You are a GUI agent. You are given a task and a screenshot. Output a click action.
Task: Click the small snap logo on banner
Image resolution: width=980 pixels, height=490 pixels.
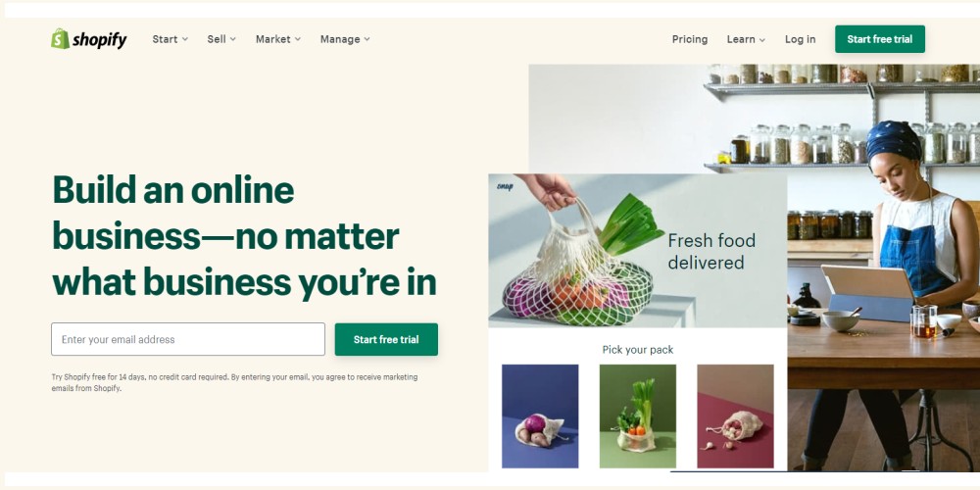[505, 186]
